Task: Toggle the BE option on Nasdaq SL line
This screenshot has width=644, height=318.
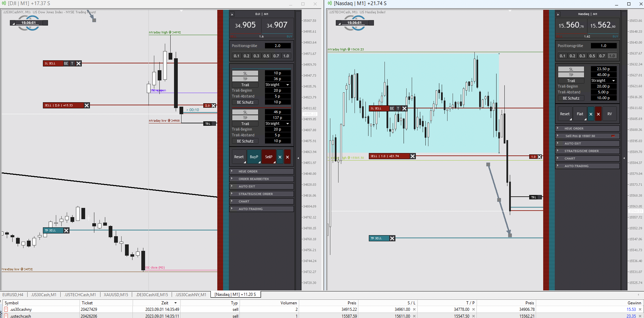Action: coord(392,108)
